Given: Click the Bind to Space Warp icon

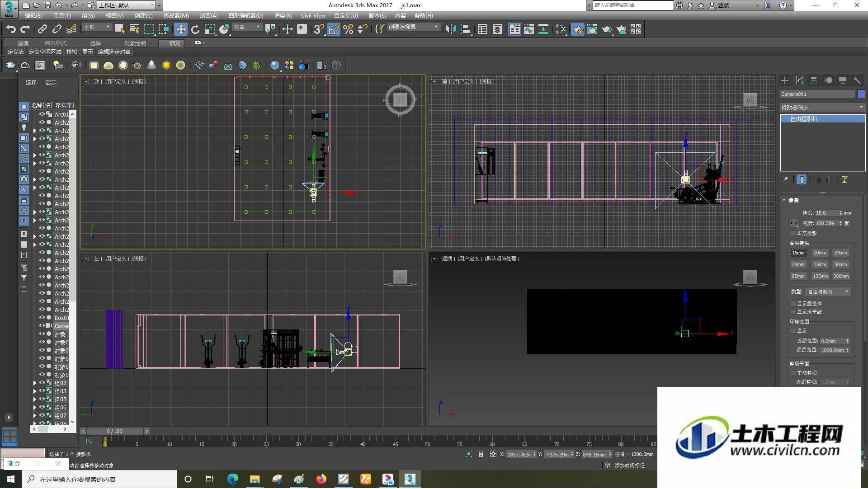Looking at the screenshot, I should (x=71, y=29).
